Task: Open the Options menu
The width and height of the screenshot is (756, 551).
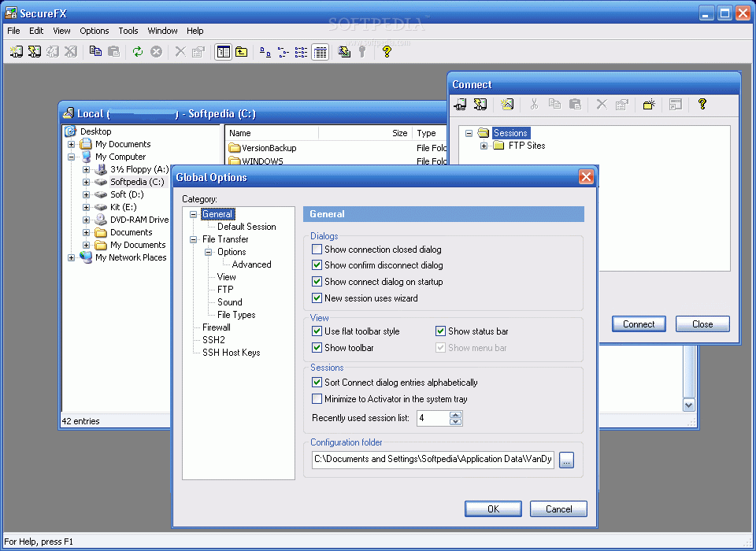Action: pyautogui.click(x=94, y=31)
